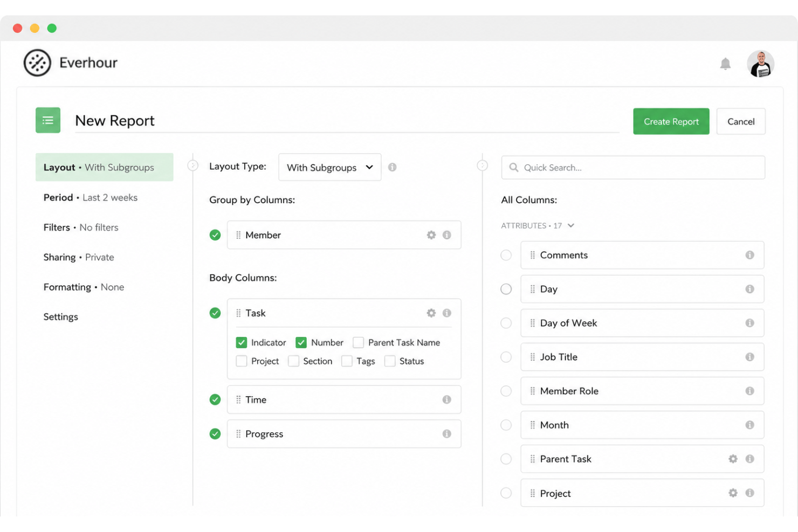Show info for Day column

pyautogui.click(x=749, y=289)
